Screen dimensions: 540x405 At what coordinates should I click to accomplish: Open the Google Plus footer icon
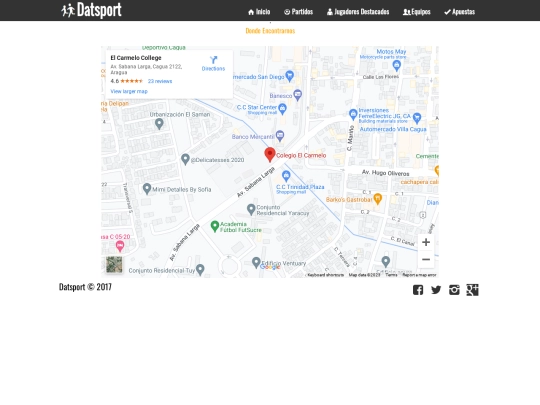[472, 290]
